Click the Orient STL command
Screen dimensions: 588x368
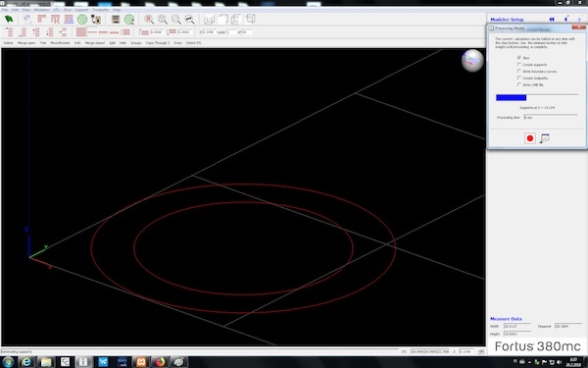coord(193,43)
